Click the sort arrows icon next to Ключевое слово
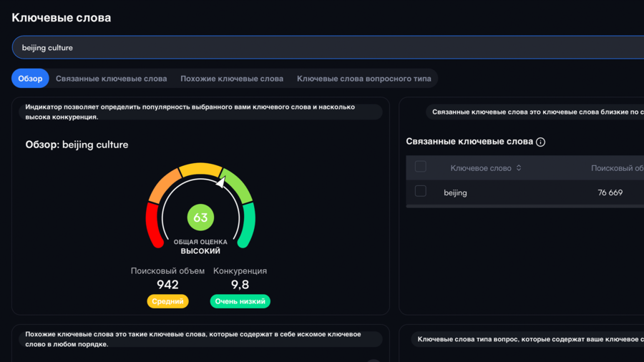The height and width of the screenshot is (362, 644). click(519, 168)
